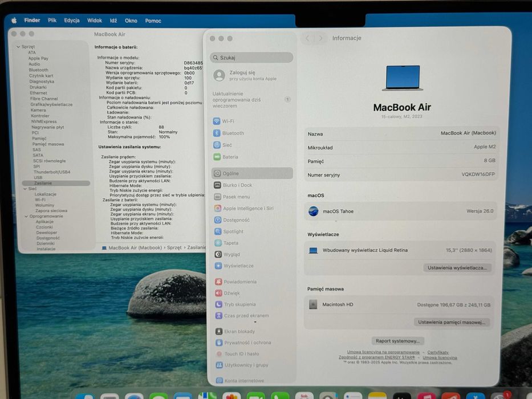This screenshot has height=399, width=532.
Task: Open the Edycja menu
Action: (72, 21)
